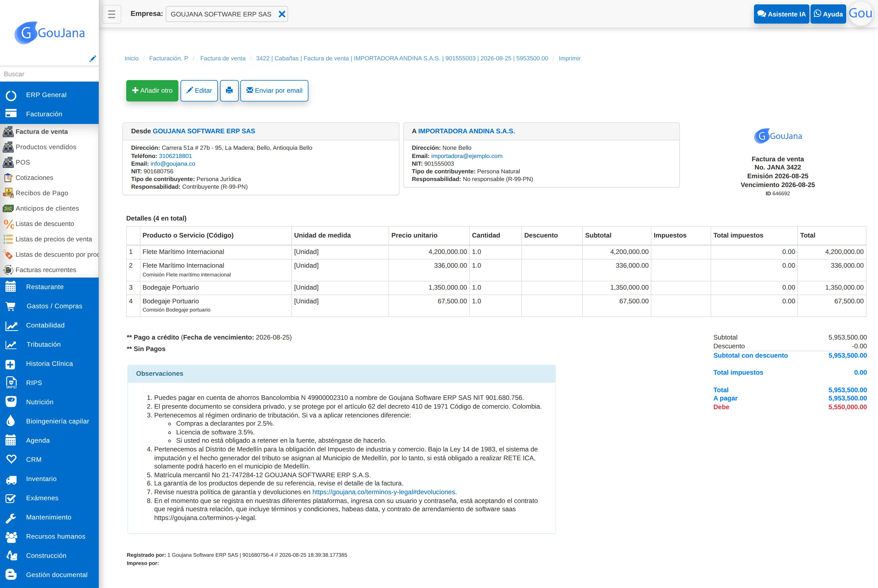
Task: Click the Gastos / Compras cart icon
Action: (10, 306)
